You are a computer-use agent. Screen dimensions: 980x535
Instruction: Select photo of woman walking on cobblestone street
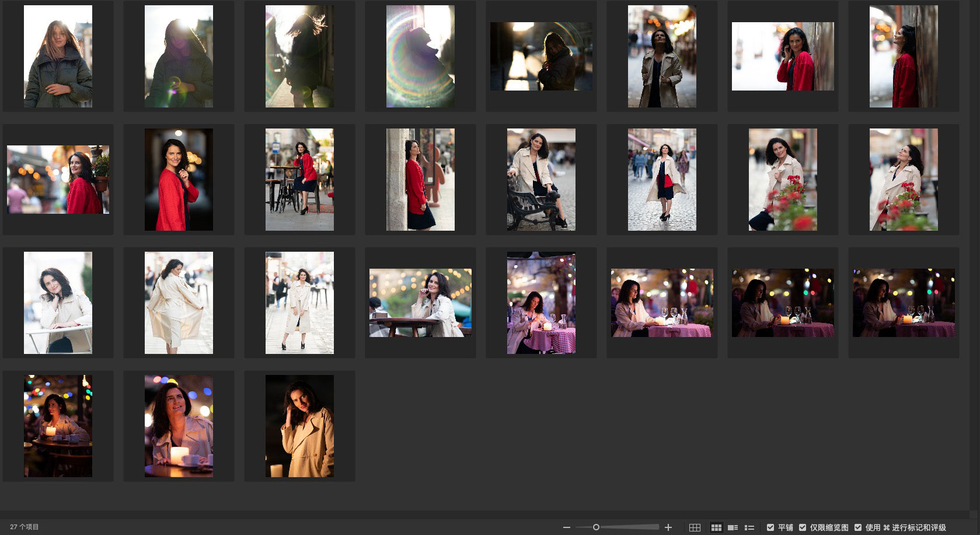662,179
